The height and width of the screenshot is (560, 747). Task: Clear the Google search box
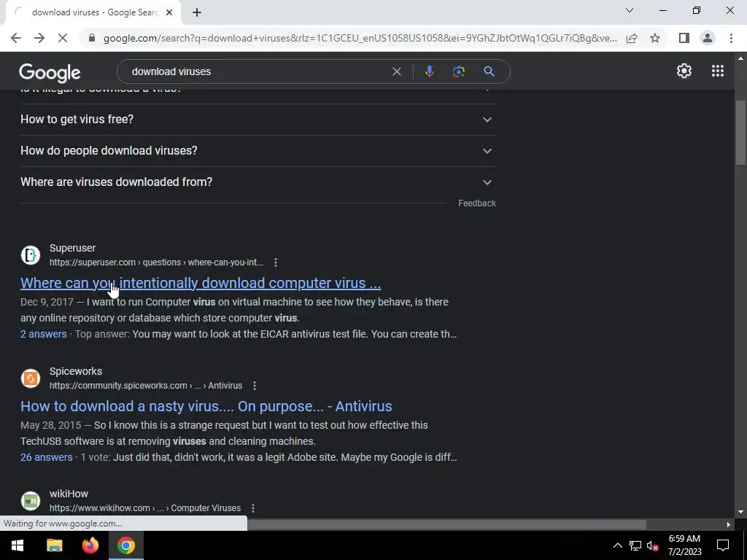(x=396, y=71)
